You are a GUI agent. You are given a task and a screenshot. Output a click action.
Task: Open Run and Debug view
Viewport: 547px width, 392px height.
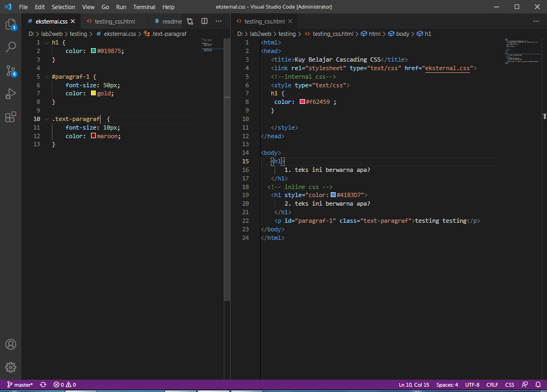[11, 94]
